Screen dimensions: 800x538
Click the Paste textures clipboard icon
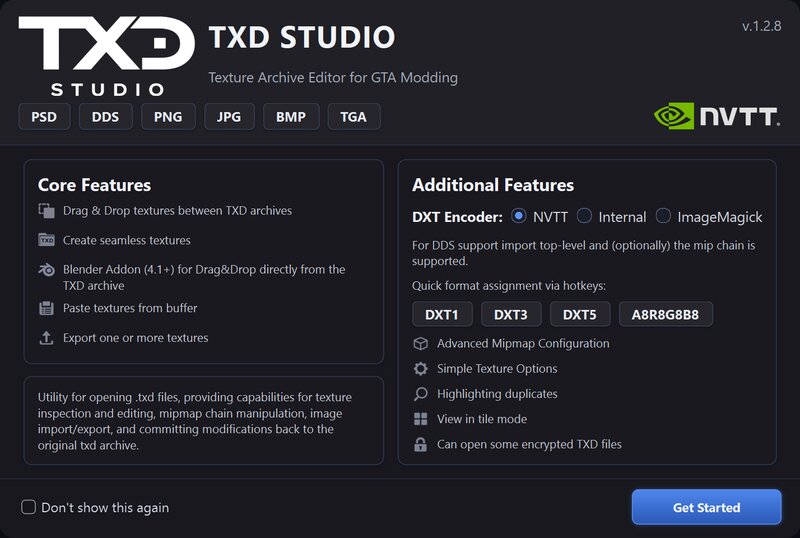click(46, 308)
